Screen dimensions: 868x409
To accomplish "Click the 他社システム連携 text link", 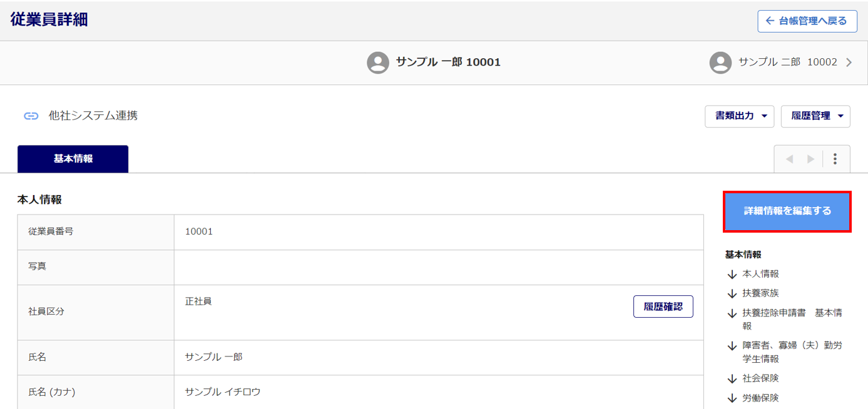I will pos(93,116).
